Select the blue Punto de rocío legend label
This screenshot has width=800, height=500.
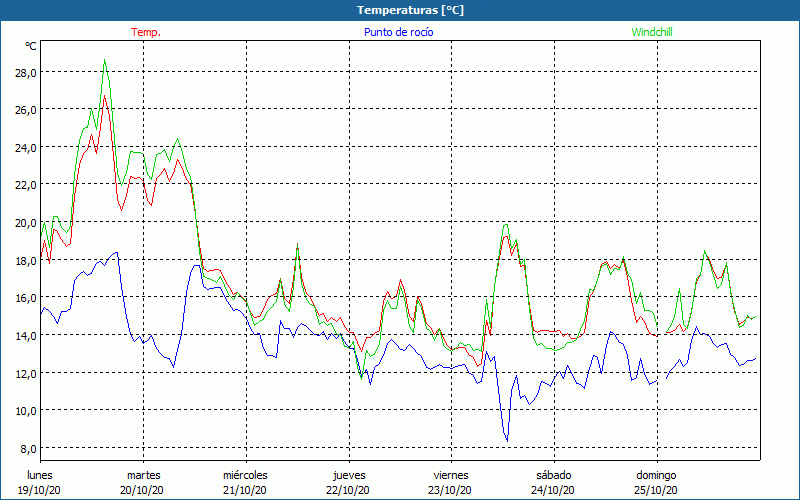399,32
